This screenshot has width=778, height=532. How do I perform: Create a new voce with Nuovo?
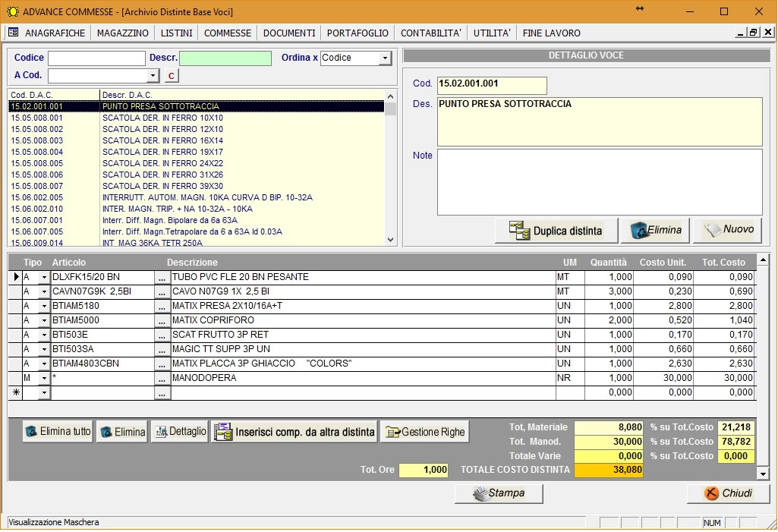tap(727, 231)
